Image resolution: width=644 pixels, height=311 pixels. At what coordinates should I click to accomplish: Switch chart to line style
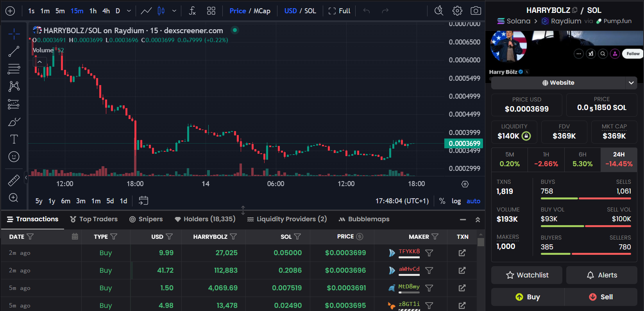click(x=146, y=11)
